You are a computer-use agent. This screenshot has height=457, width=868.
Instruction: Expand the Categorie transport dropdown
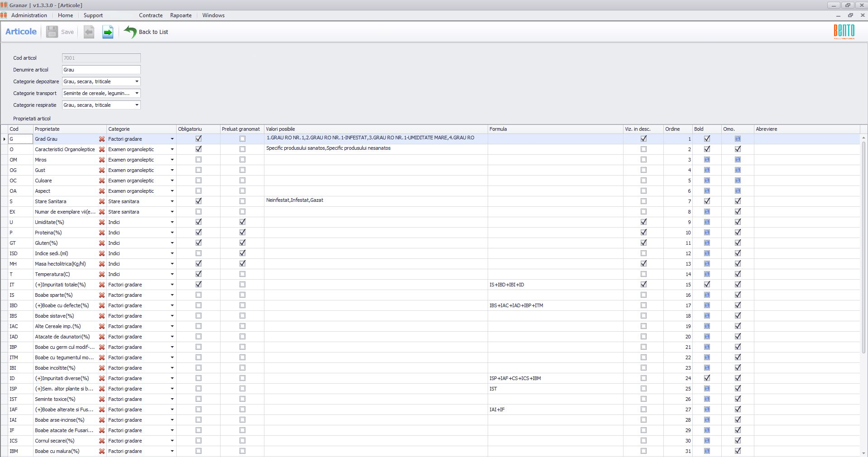pyautogui.click(x=137, y=93)
